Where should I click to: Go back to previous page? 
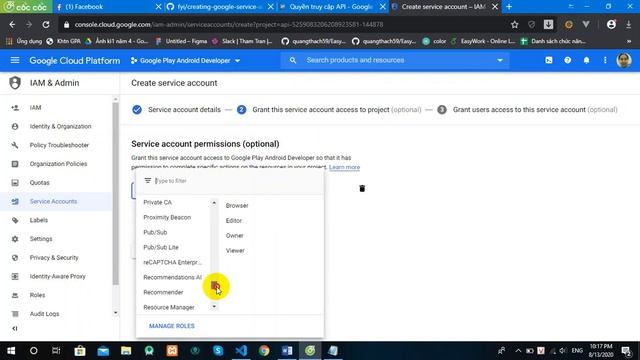pos(12,24)
